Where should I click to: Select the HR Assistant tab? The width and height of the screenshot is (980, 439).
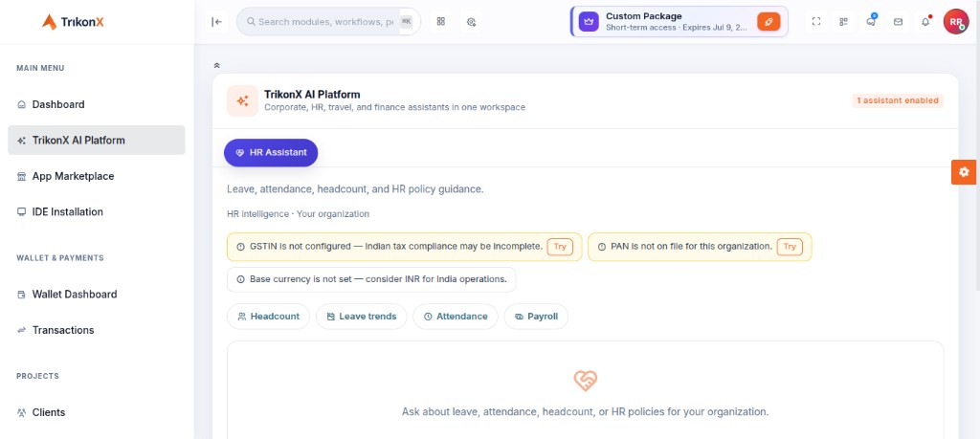pyautogui.click(x=271, y=152)
